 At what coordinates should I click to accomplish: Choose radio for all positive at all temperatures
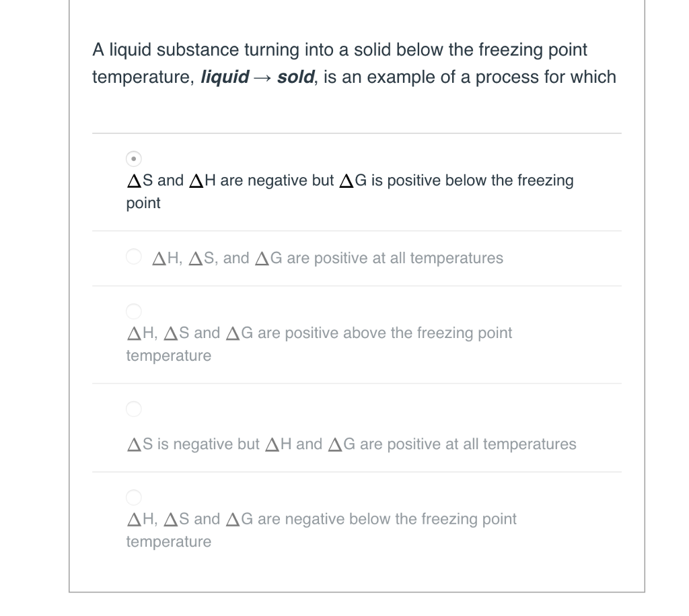pos(134,256)
